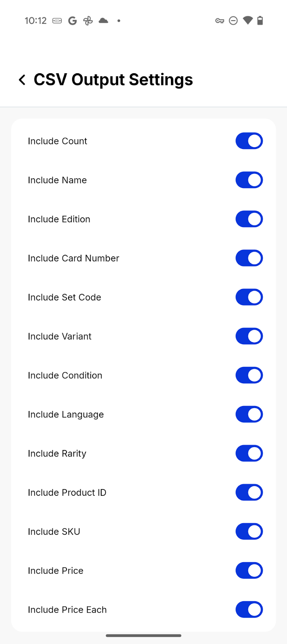This screenshot has width=287, height=644.
Task: Turn off Include Product ID
Action: pos(249,492)
